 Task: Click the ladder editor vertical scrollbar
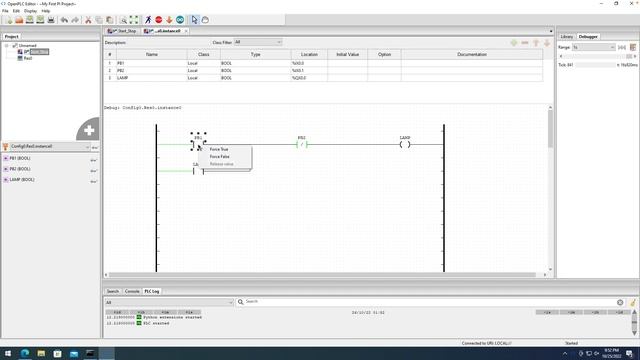(x=551, y=129)
